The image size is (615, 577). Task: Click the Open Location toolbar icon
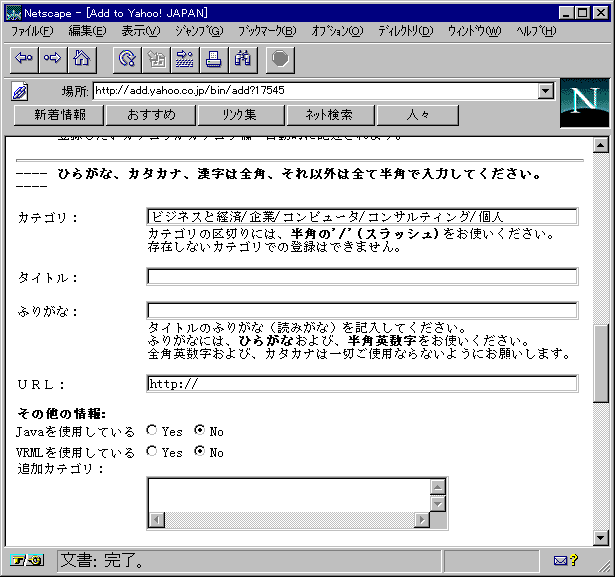pos(185,60)
